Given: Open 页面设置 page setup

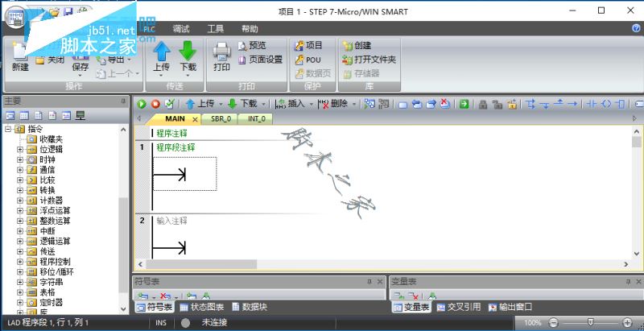Looking at the screenshot, I should (260, 60).
